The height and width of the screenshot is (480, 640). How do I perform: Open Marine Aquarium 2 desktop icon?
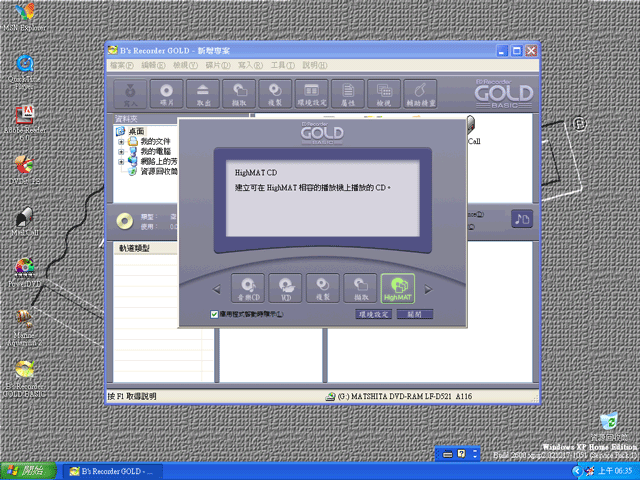24,328
